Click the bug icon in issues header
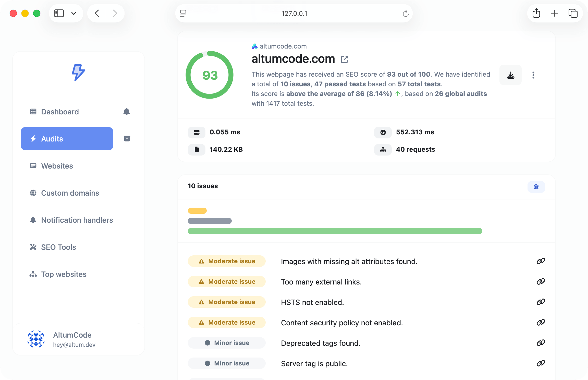 coord(536,187)
